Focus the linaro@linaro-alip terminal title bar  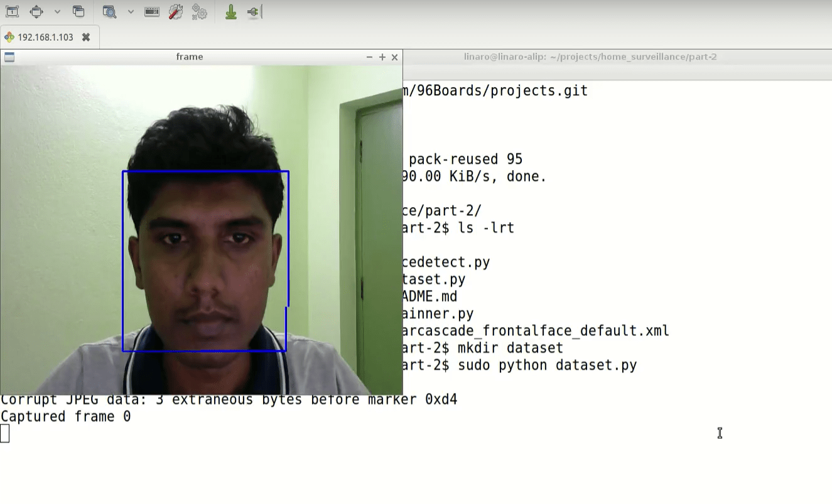[x=590, y=57]
